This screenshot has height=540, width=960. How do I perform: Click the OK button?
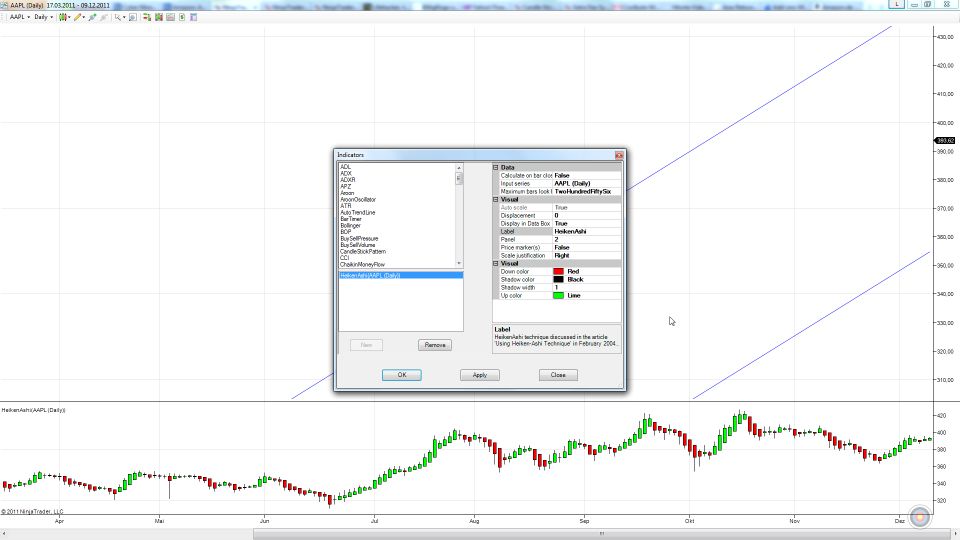click(x=402, y=375)
